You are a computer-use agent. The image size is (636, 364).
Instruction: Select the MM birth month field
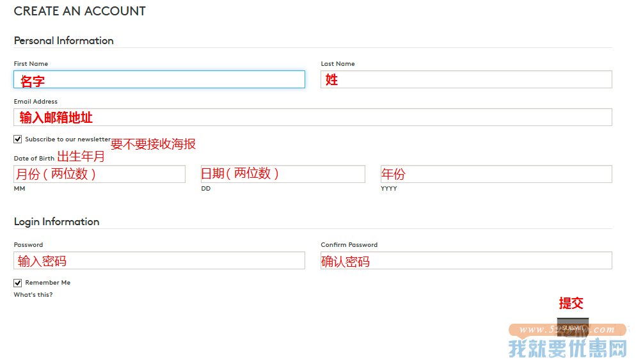[99, 174]
